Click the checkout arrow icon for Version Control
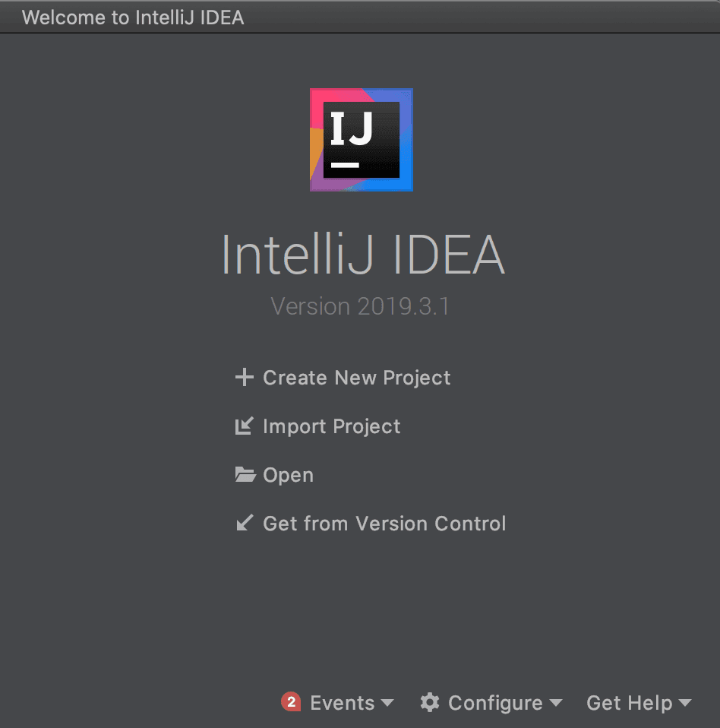The image size is (720, 728). [x=244, y=524]
